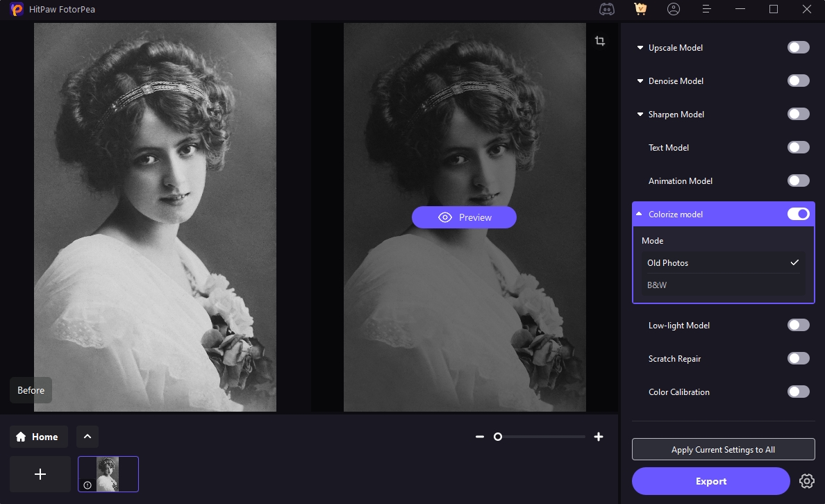Enable the Animation Model toggle

click(x=798, y=180)
